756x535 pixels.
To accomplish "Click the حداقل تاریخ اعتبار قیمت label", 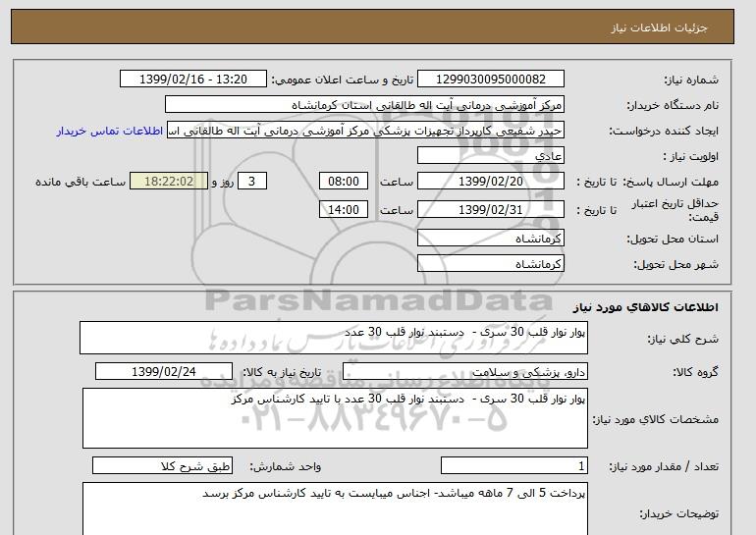I will coord(675,210).
